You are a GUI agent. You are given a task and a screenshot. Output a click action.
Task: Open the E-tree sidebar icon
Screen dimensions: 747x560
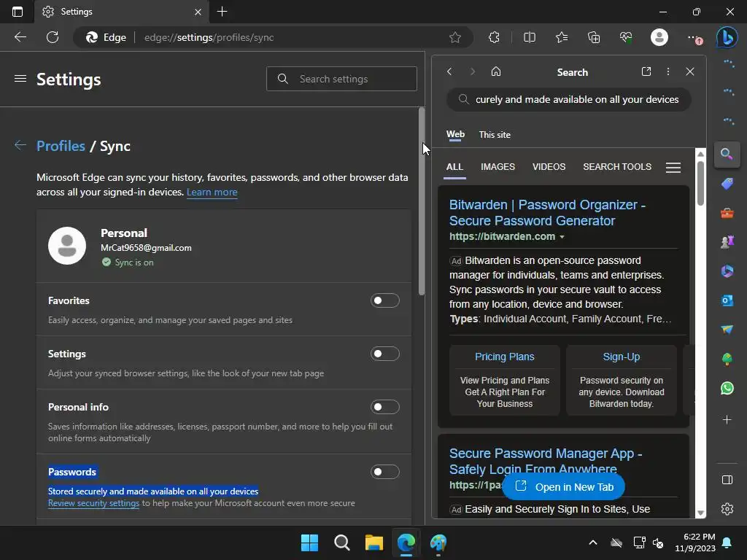pos(727,359)
